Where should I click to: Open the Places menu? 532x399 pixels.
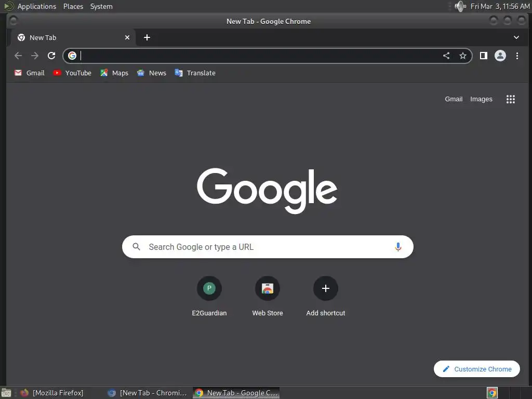click(x=73, y=6)
